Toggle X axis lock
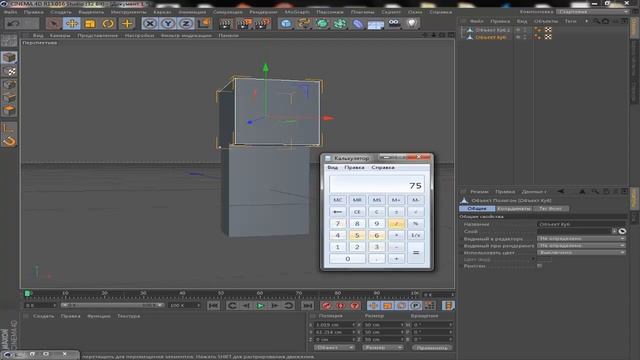 tap(150, 23)
